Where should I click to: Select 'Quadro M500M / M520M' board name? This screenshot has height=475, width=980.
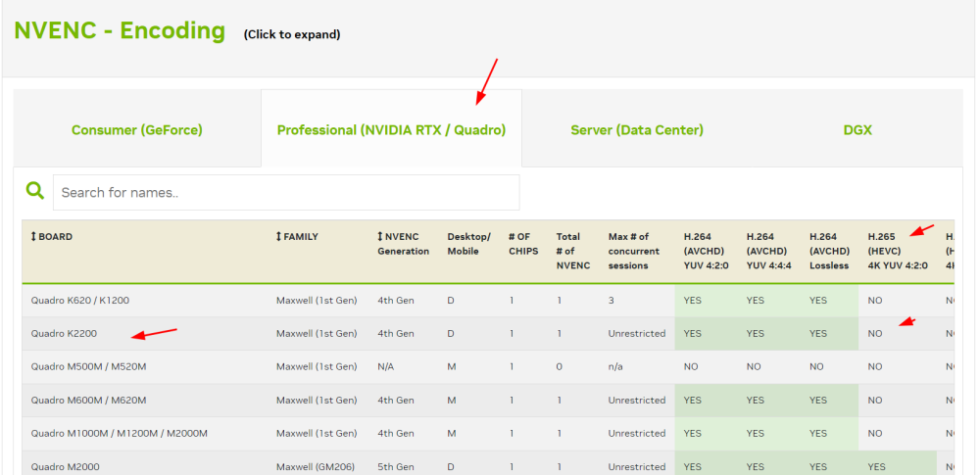tap(89, 367)
